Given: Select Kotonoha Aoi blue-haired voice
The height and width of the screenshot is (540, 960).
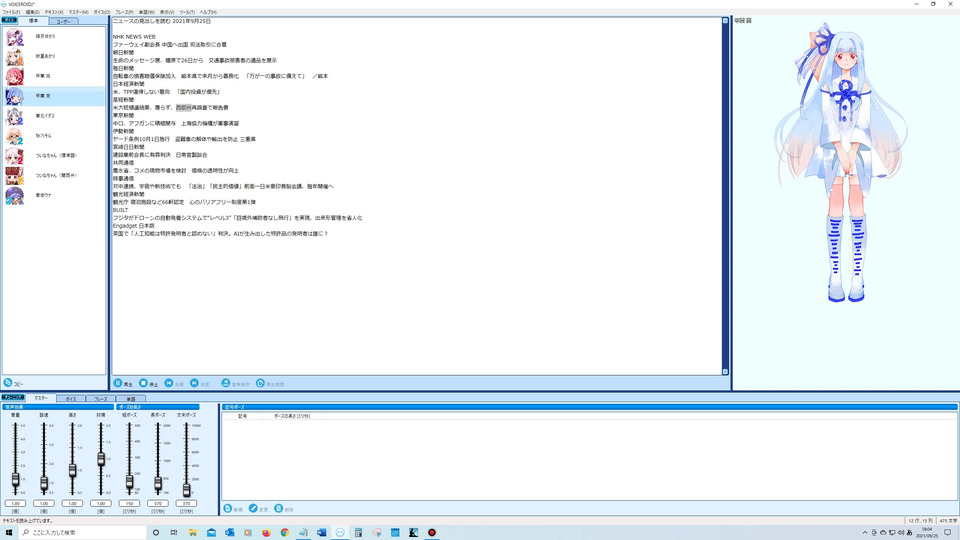Looking at the screenshot, I should [x=15, y=96].
